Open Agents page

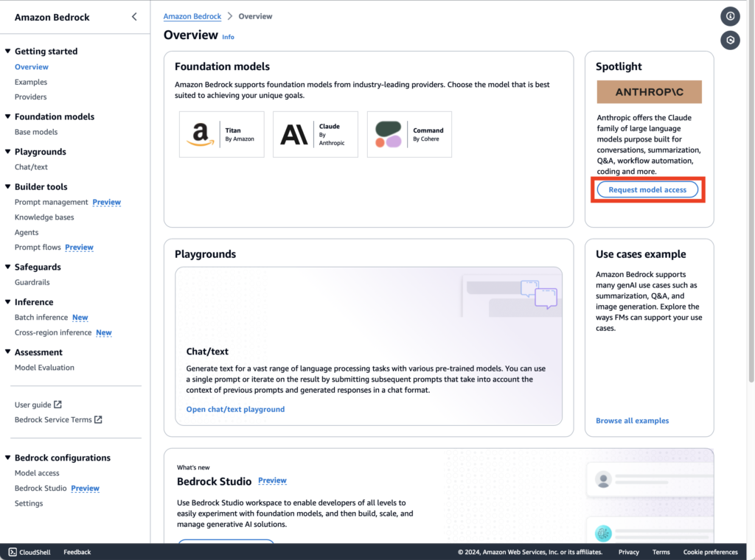tap(27, 232)
